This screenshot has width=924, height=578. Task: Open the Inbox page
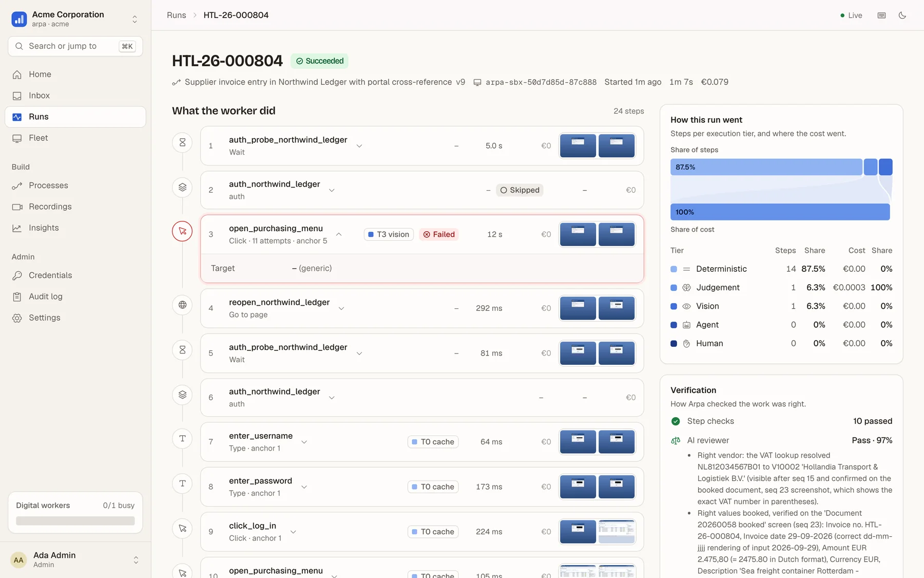pyautogui.click(x=75, y=96)
